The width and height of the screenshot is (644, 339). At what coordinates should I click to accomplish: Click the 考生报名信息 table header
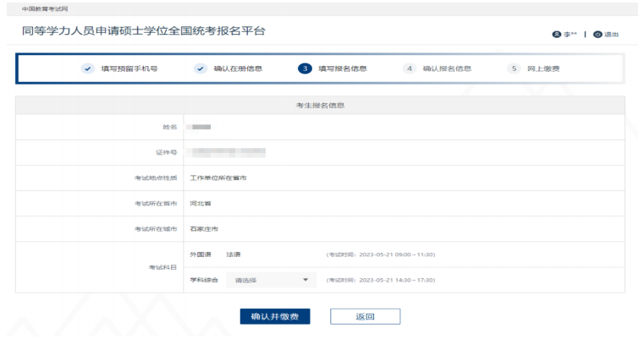pos(321,106)
